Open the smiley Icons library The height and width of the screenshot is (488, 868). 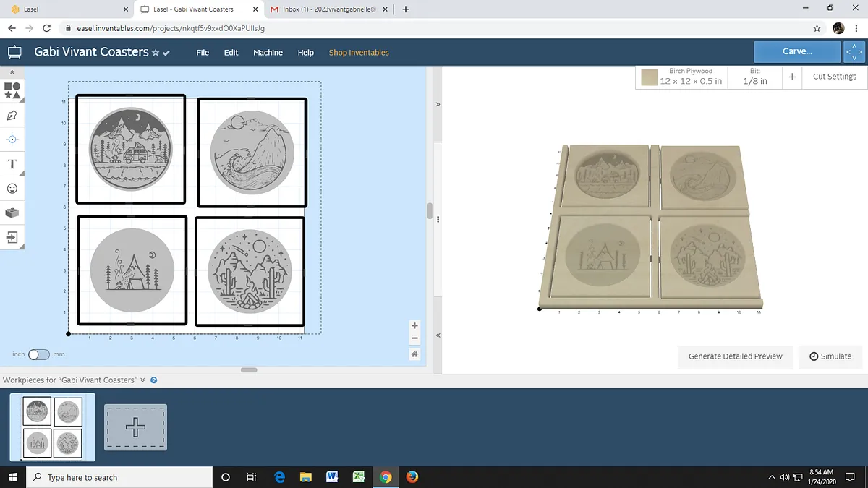click(x=12, y=188)
